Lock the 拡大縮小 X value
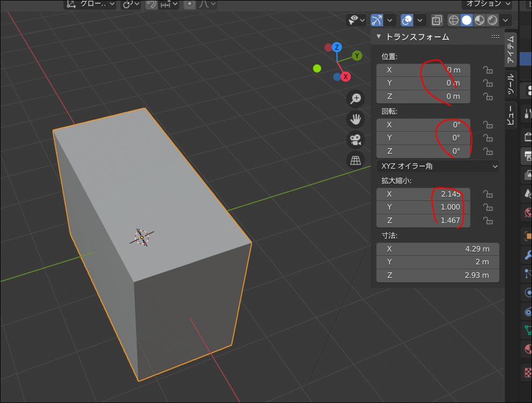 coord(488,194)
